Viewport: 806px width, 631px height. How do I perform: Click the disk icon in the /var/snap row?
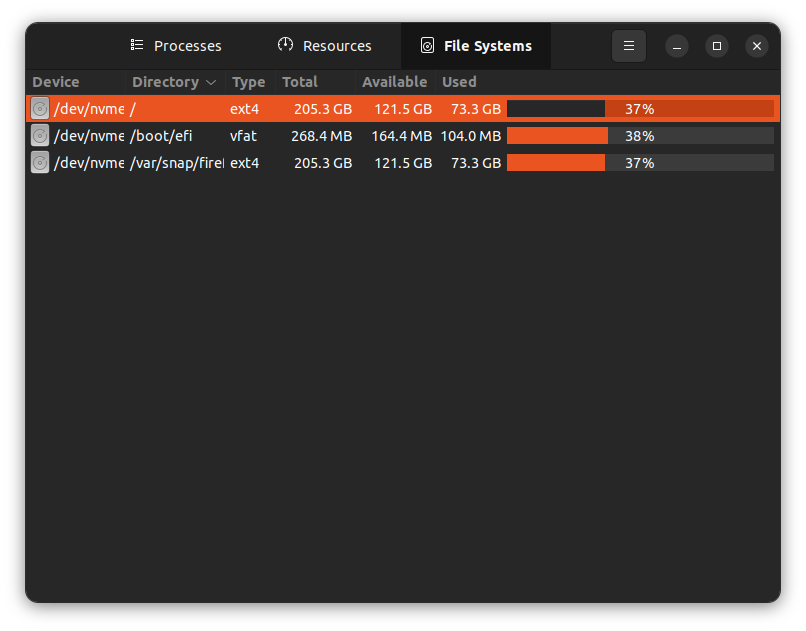tap(40, 163)
